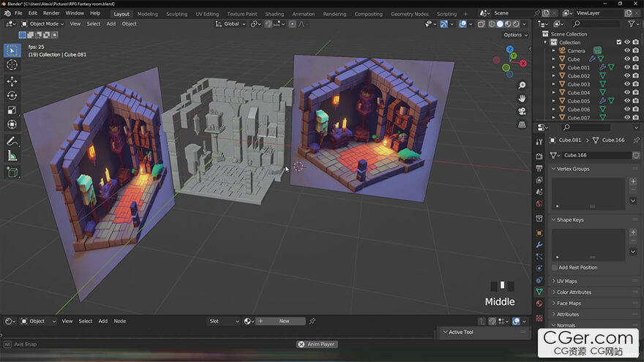The height and width of the screenshot is (362, 644).
Task: Select the Scale tool
Action: 12,110
